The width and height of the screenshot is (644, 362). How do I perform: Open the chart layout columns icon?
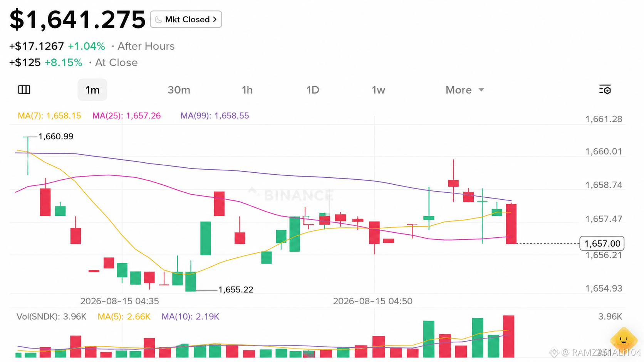pyautogui.click(x=24, y=90)
